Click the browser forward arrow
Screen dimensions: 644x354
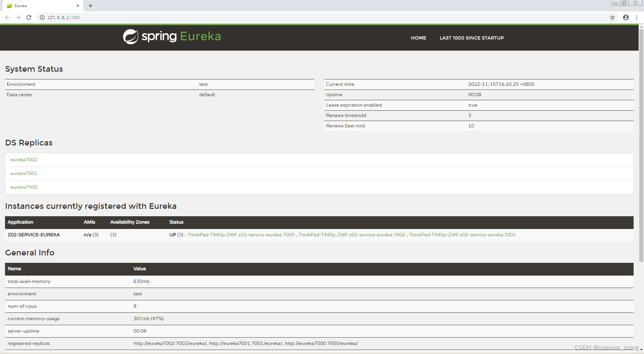point(18,17)
